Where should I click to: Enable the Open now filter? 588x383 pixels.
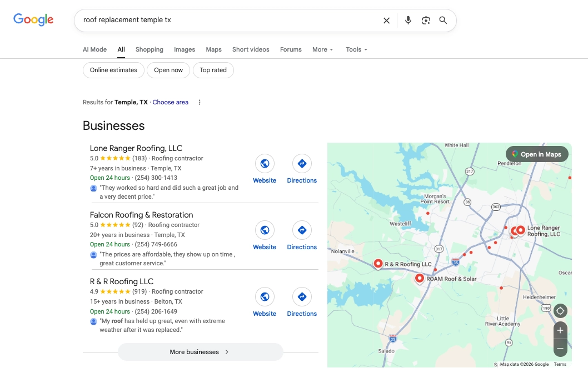click(168, 70)
